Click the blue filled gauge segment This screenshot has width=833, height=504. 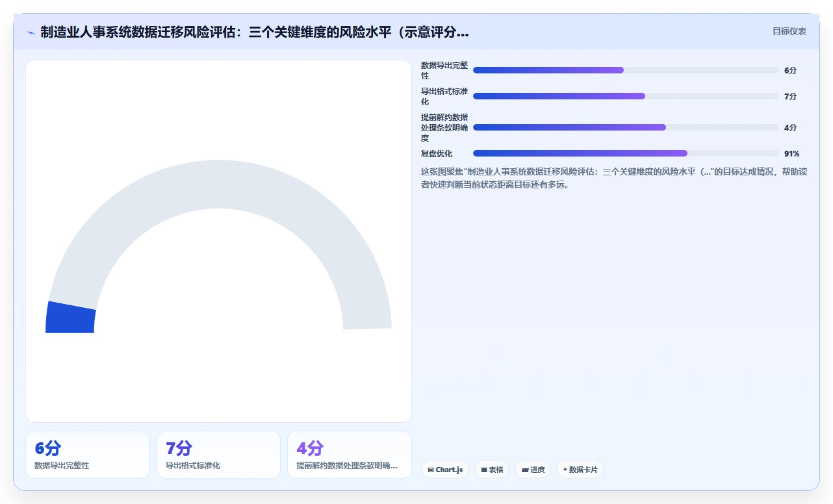[x=71, y=318]
